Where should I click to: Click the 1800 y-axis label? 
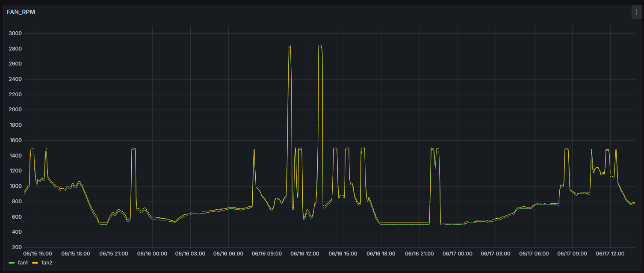point(15,125)
